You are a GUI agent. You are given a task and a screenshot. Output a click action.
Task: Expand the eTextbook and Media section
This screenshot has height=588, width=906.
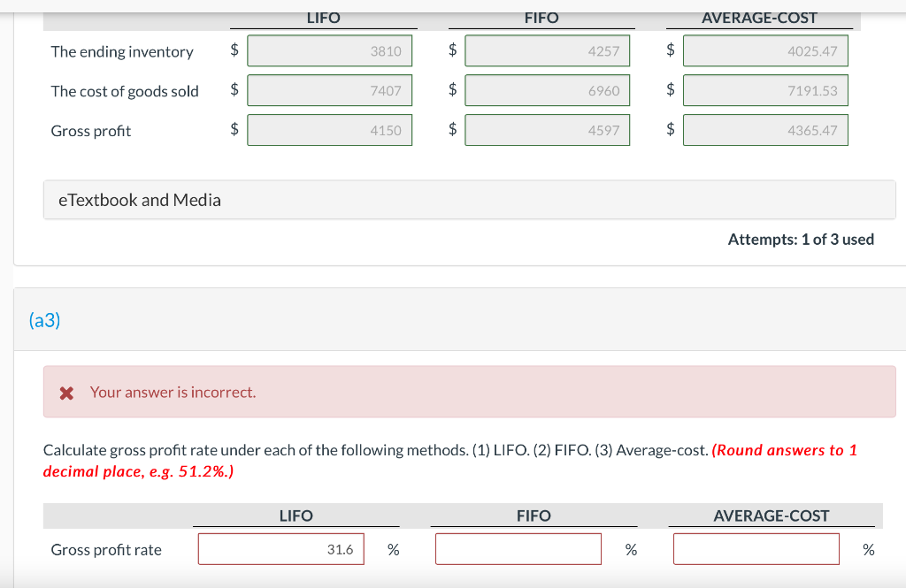coord(142,200)
